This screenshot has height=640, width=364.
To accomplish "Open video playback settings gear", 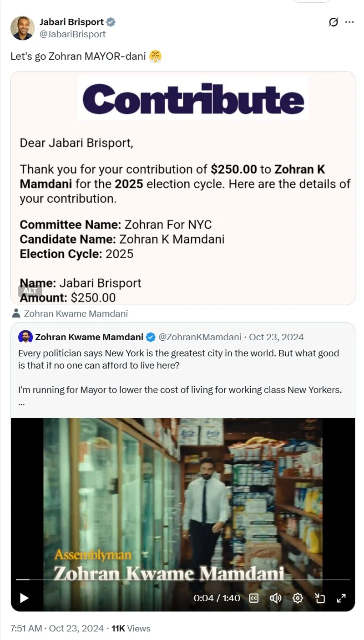I will [298, 598].
